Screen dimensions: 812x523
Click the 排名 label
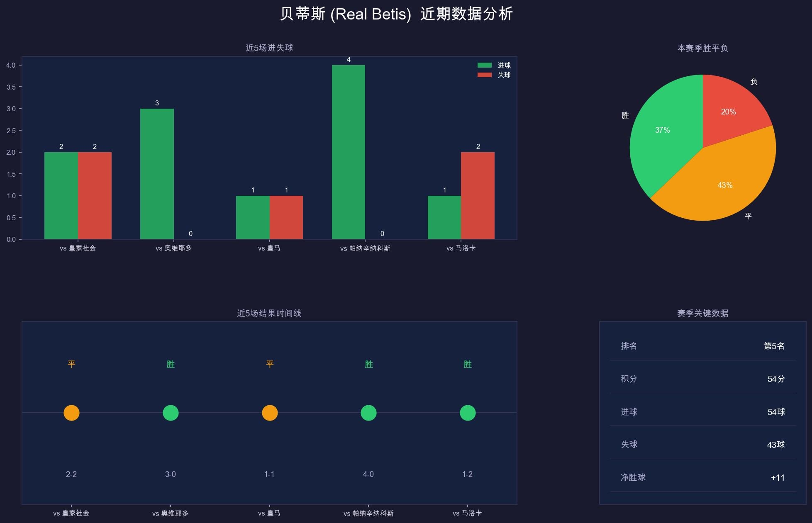point(629,346)
